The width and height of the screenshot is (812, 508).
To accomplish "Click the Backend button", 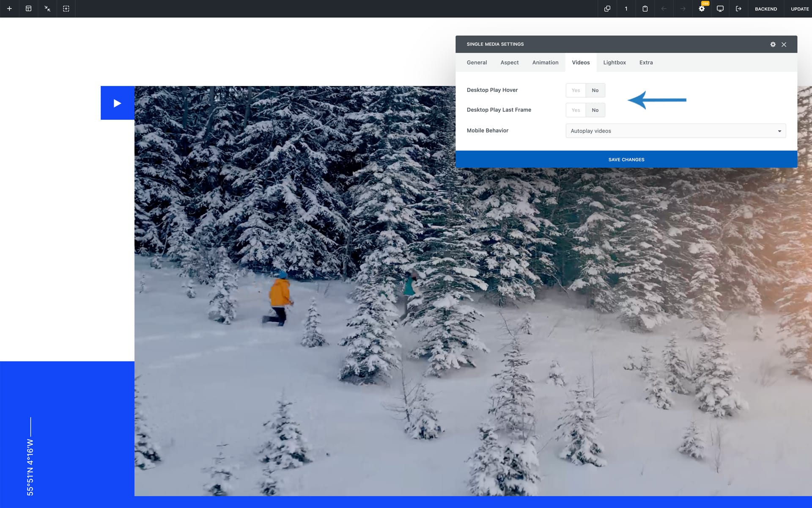I will 765,9.
